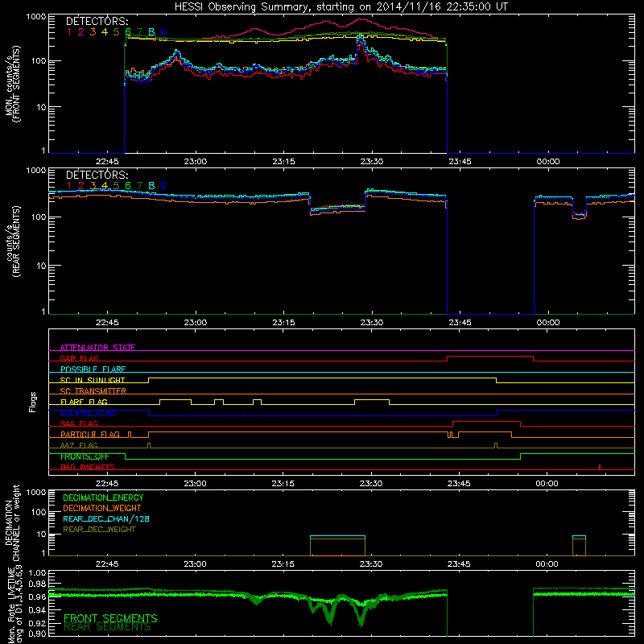Select blue detector 9 in rear segments legend

coord(163,186)
